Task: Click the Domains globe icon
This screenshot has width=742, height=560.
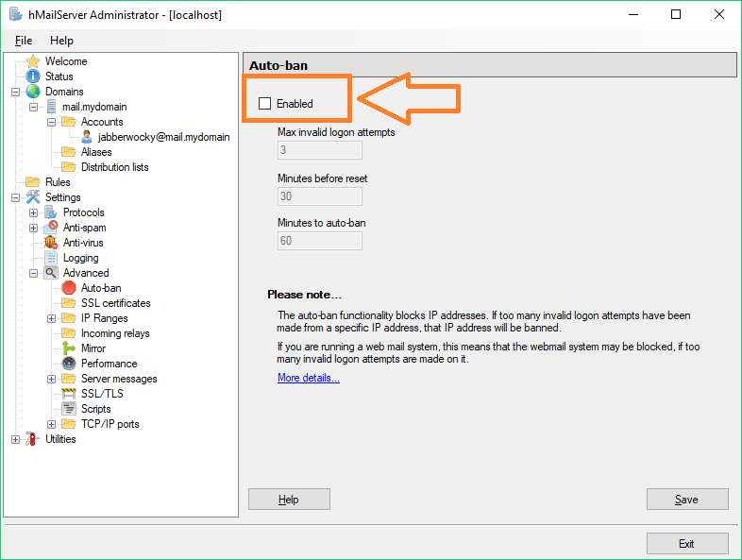Action: [33, 92]
